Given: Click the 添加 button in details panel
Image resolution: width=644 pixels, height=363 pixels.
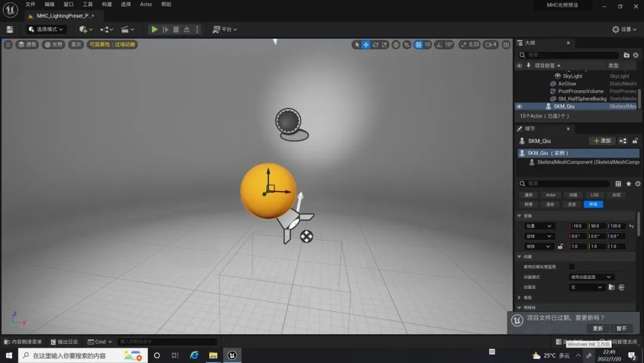Looking at the screenshot, I should coord(602,141).
